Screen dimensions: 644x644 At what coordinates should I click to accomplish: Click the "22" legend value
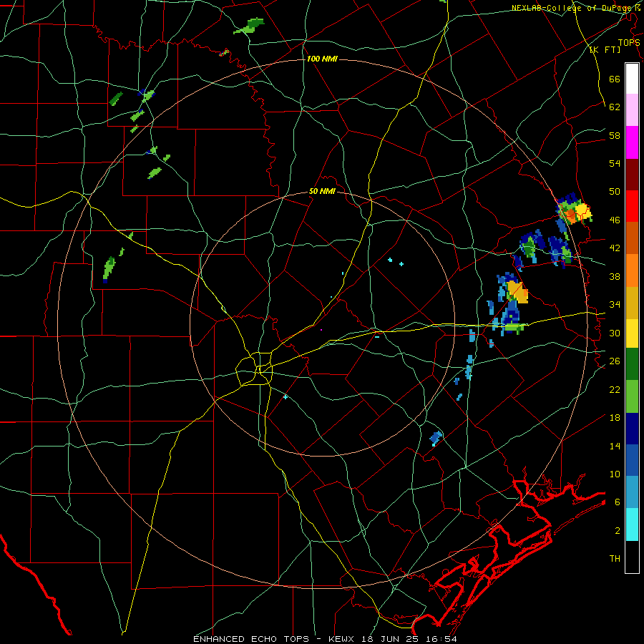615,390
